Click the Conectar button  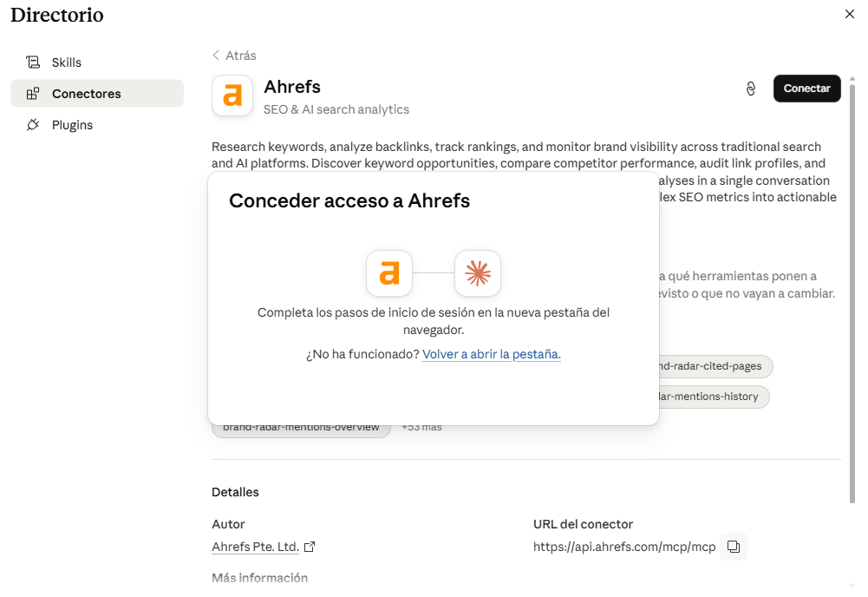(807, 89)
